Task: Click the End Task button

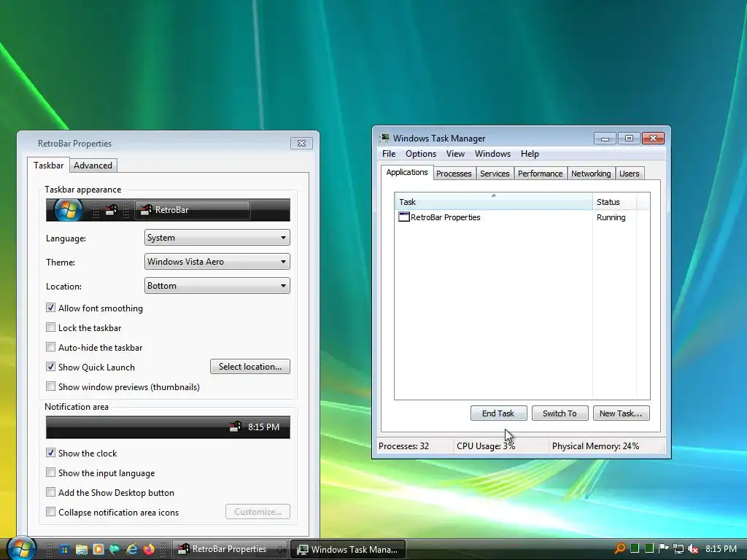Action: coord(498,413)
